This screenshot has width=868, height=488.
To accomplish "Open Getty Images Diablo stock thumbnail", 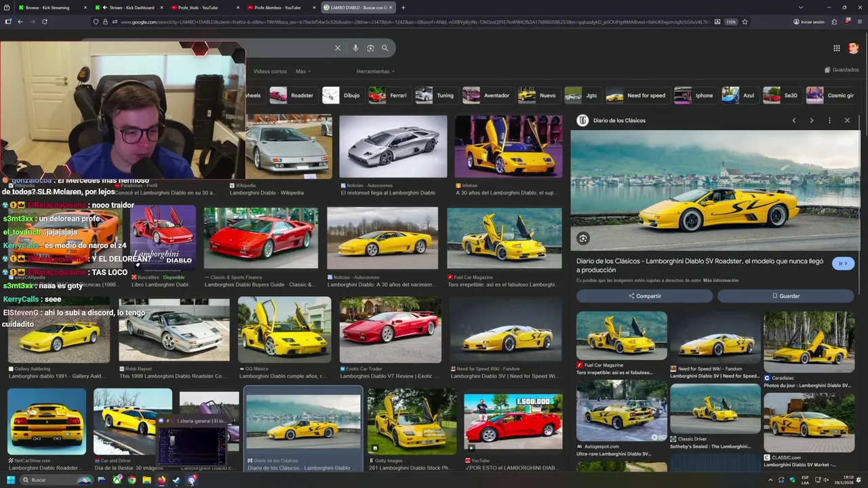I will tap(412, 421).
